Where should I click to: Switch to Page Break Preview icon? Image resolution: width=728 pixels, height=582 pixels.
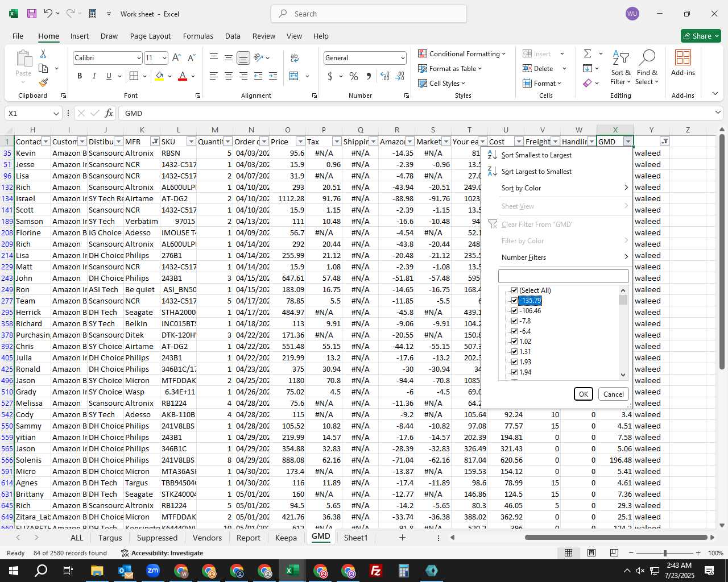click(614, 552)
